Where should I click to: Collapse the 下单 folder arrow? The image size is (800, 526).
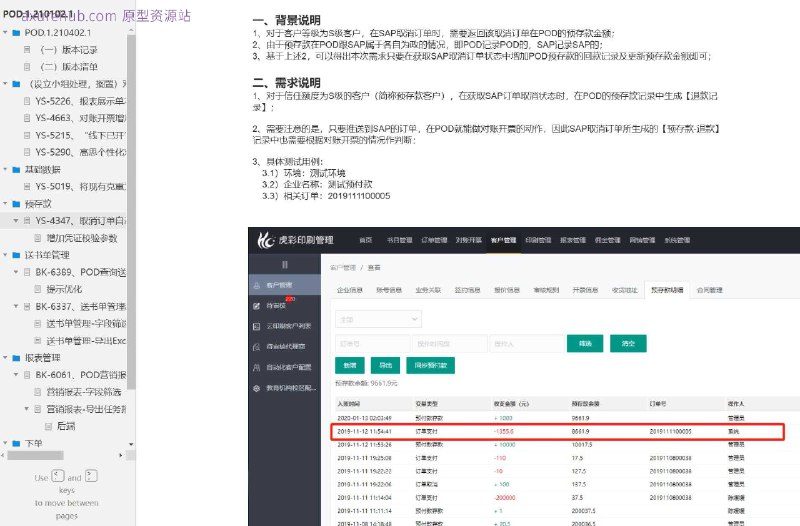(5, 443)
